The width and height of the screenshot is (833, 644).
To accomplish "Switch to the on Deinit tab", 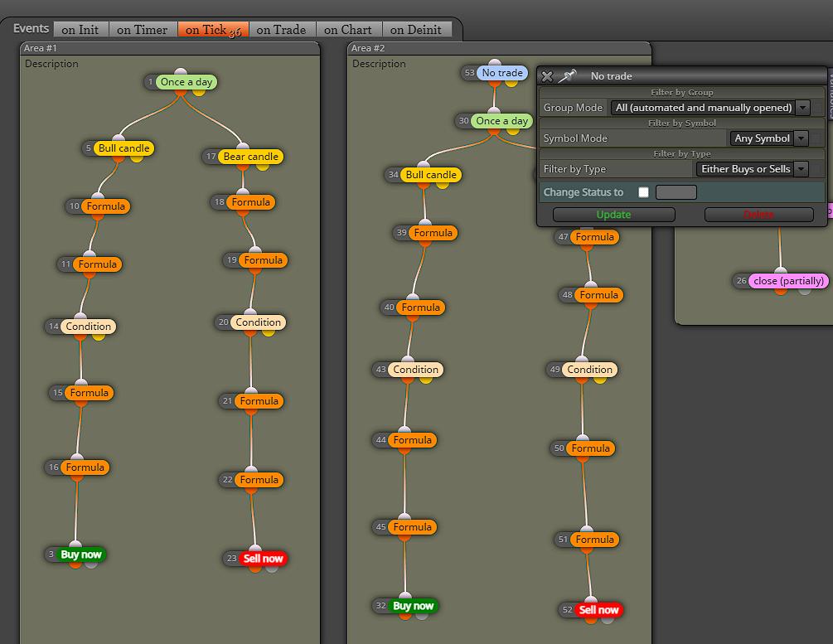I will point(416,30).
